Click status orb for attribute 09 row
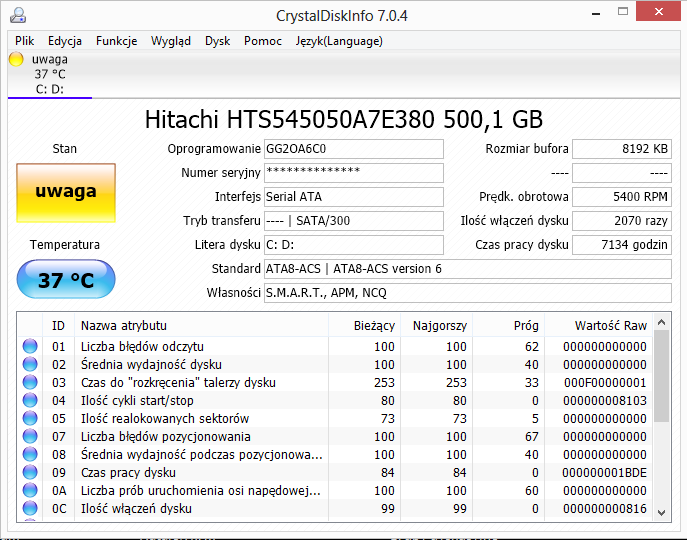Image resolution: width=687 pixels, height=540 pixels. [x=30, y=472]
